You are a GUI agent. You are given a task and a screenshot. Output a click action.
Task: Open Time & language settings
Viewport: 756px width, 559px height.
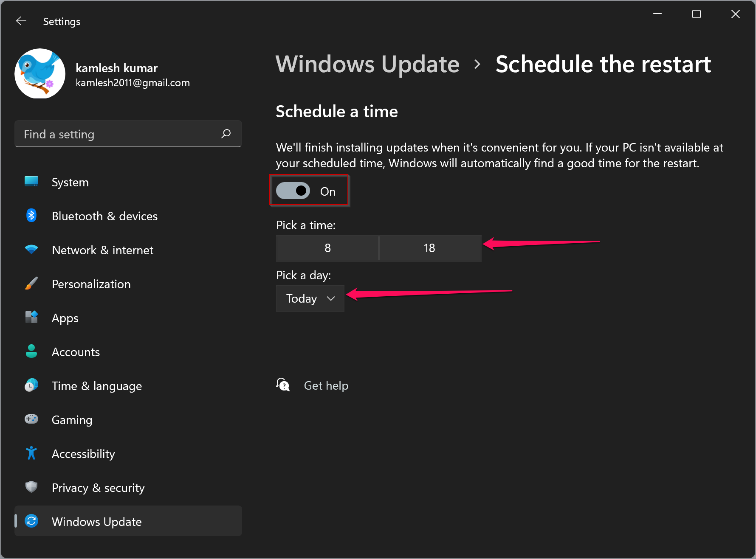(128, 386)
